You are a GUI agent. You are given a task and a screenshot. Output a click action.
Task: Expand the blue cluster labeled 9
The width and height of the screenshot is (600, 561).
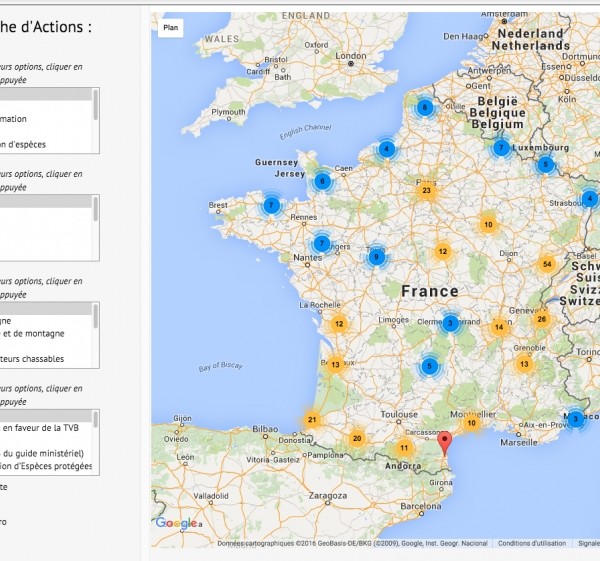[x=376, y=257]
